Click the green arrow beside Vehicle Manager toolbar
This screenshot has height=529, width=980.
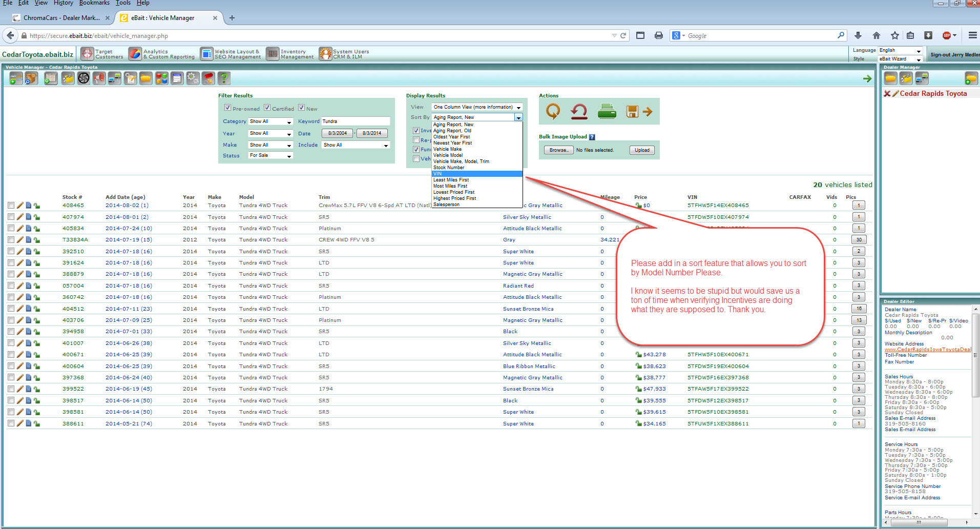tap(867, 78)
